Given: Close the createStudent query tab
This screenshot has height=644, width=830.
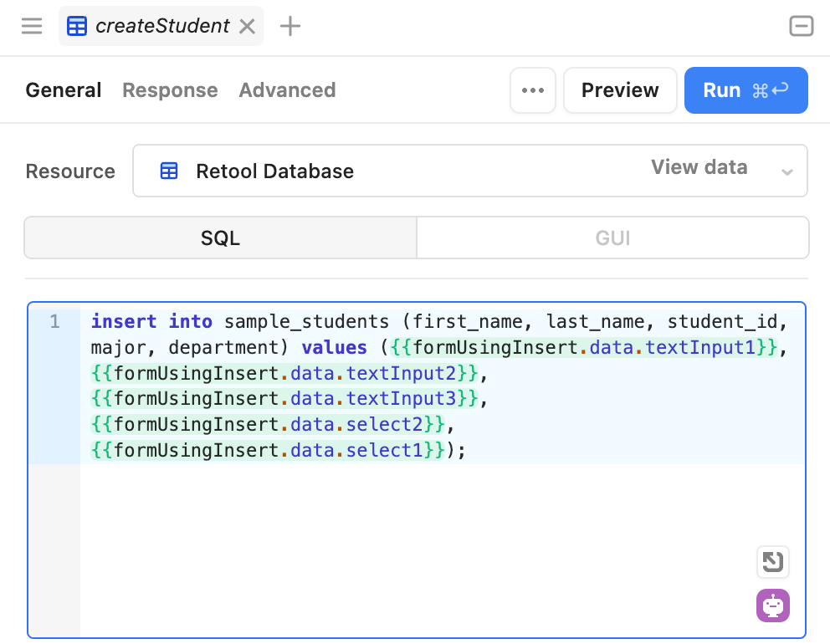Looking at the screenshot, I should pos(247,26).
